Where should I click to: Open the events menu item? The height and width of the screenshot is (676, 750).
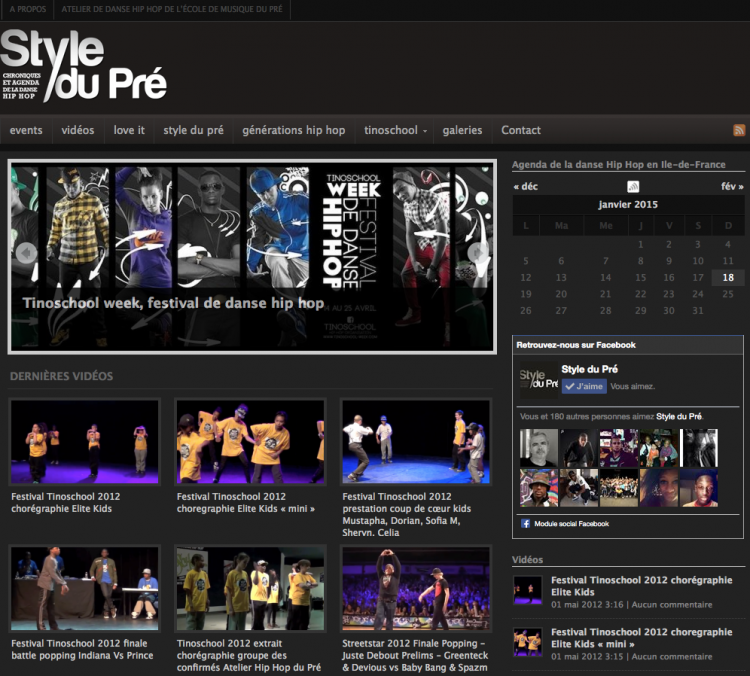click(26, 130)
